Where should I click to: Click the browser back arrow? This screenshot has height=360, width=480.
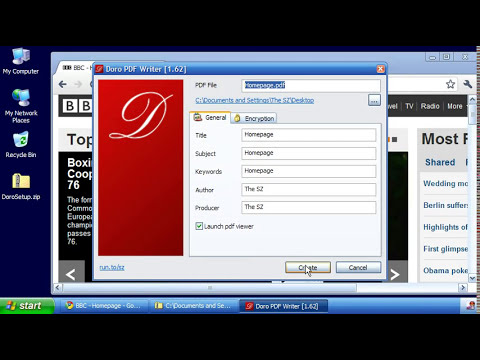pyautogui.click(x=63, y=84)
